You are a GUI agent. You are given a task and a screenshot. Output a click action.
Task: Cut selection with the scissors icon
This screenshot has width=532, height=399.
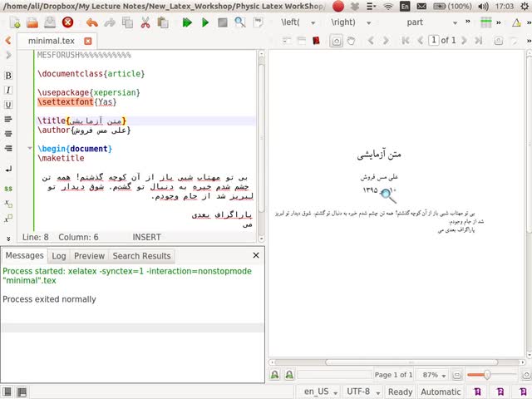tap(145, 22)
